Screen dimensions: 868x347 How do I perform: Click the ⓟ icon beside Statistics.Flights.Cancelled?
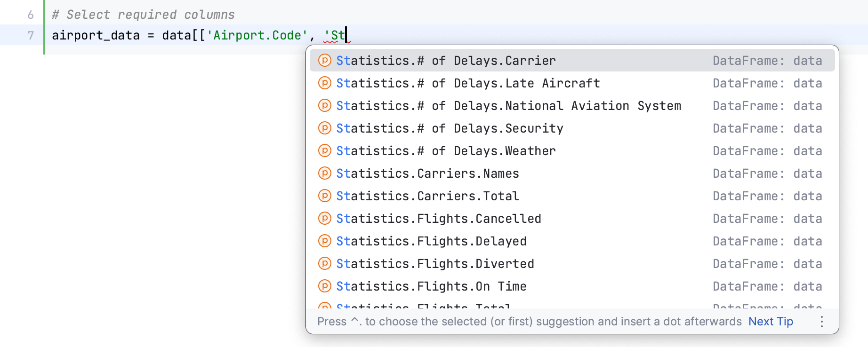click(325, 218)
